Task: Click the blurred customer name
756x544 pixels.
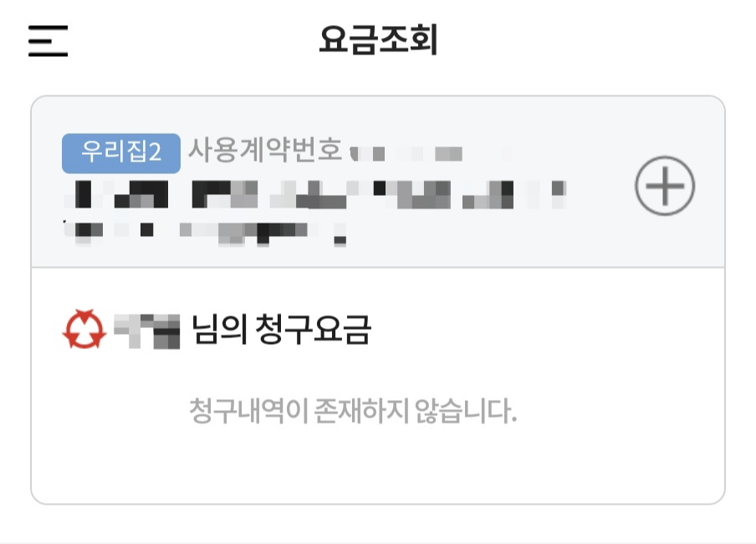Action: (147, 331)
